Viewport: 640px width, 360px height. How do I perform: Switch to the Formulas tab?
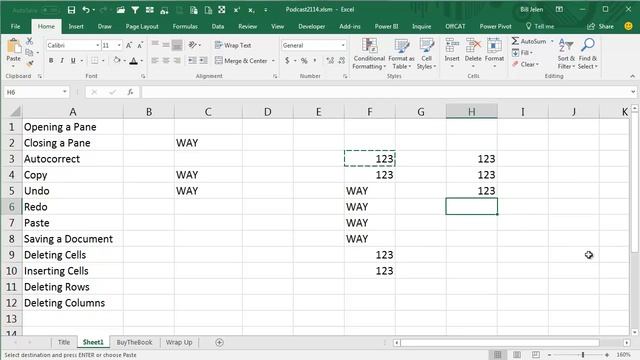pyautogui.click(x=185, y=27)
